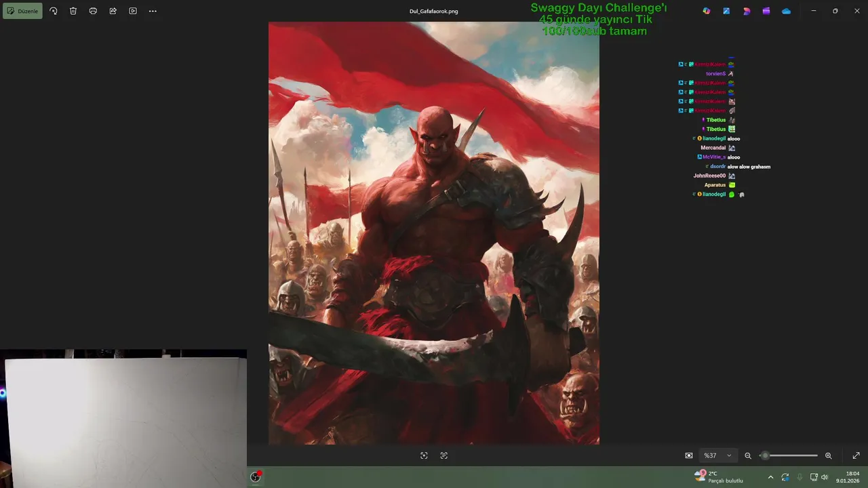This screenshot has height=488, width=868.
Task: Open the sync icon in system tray
Action: pyautogui.click(x=785, y=477)
